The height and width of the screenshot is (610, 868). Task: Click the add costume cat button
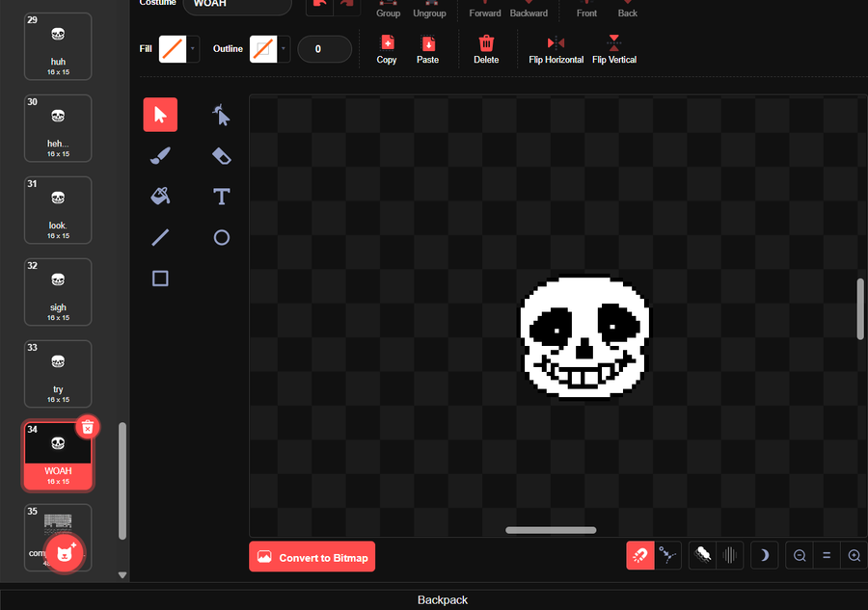[x=65, y=552]
